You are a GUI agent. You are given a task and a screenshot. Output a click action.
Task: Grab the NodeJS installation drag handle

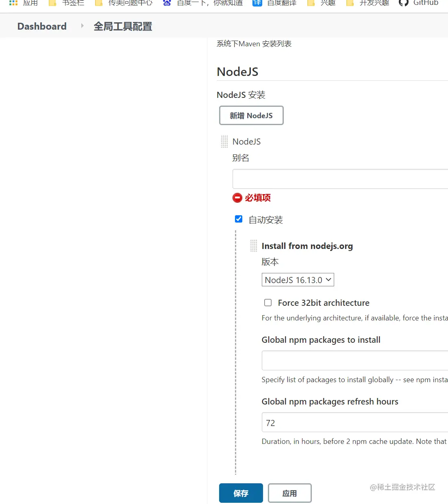224,141
